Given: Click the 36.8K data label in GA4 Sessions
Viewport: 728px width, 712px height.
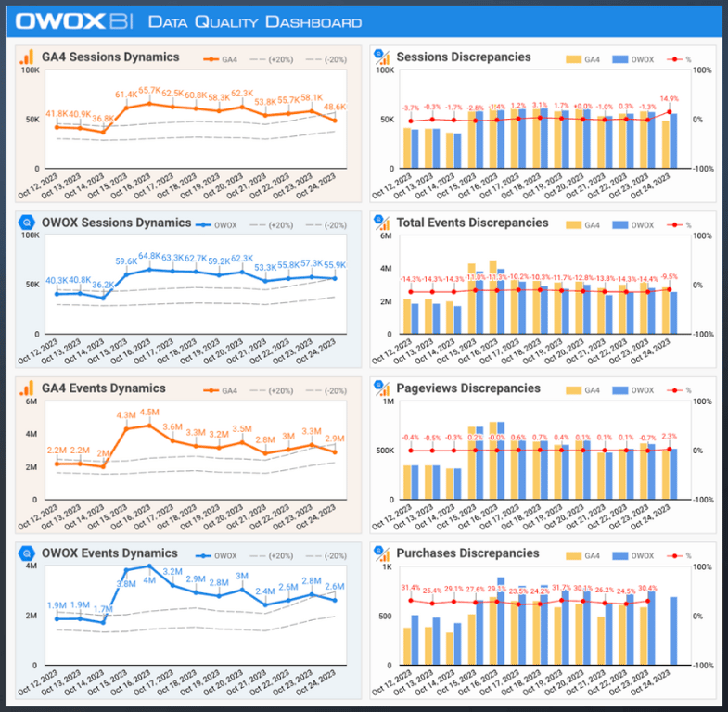Looking at the screenshot, I should [x=103, y=119].
